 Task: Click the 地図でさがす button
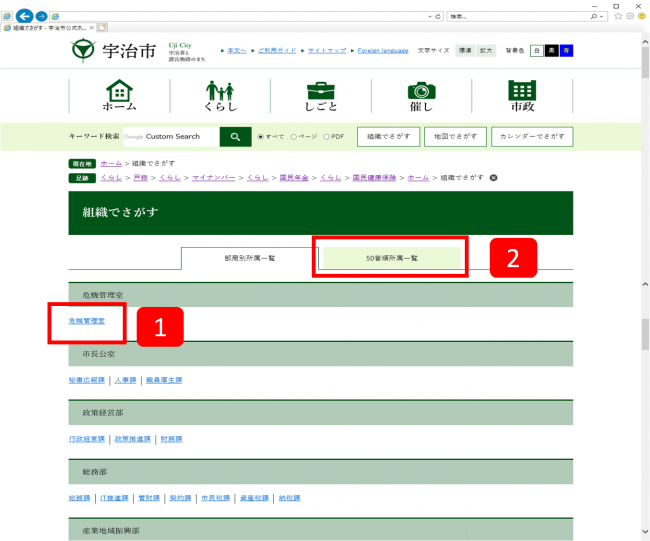tap(456, 137)
